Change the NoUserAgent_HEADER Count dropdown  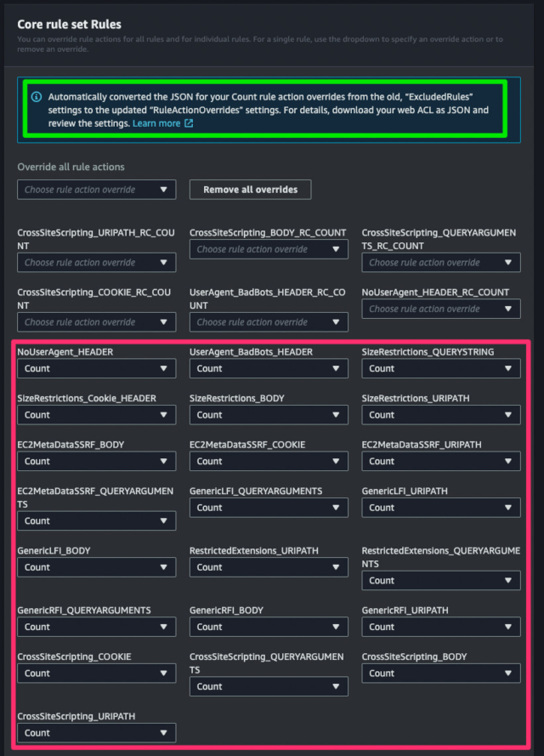pyautogui.click(x=96, y=368)
